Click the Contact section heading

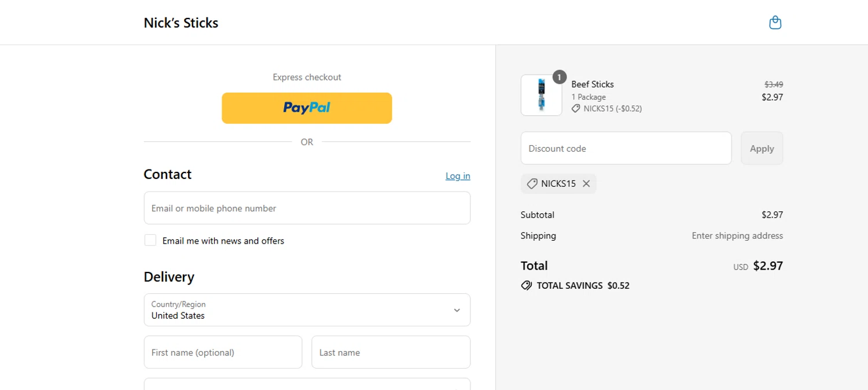tap(167, 174)
